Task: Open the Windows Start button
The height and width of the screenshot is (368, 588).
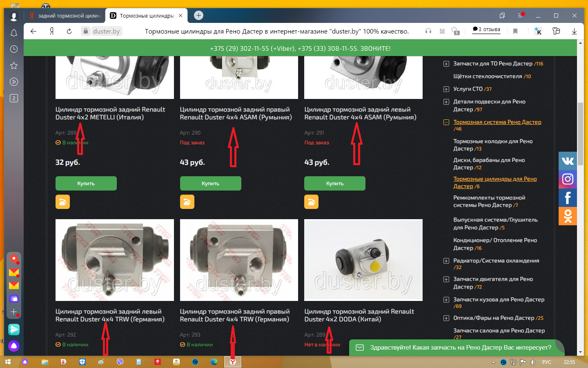Action: click(8, 362)
